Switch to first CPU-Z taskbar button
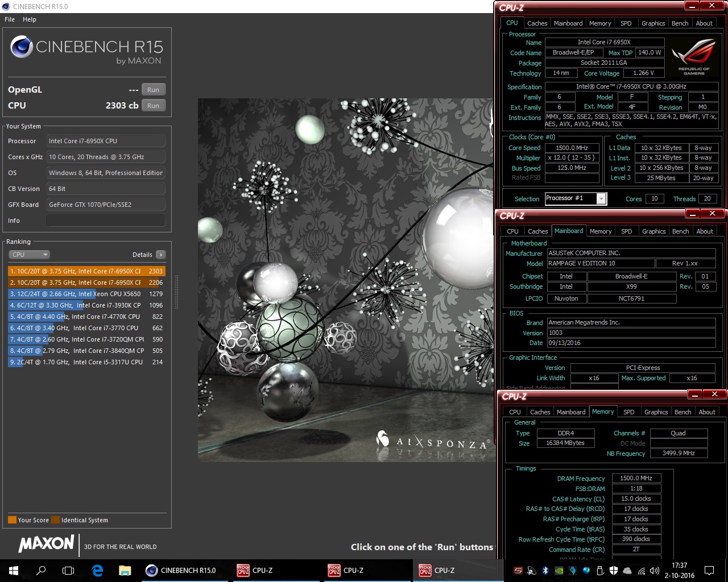Image resolution: width=728 pixels, height=582 pixels. (x=275, y=571)
